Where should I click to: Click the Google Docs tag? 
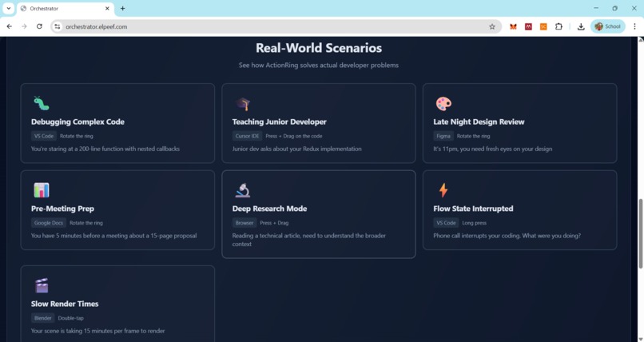[x=49, y=223]
